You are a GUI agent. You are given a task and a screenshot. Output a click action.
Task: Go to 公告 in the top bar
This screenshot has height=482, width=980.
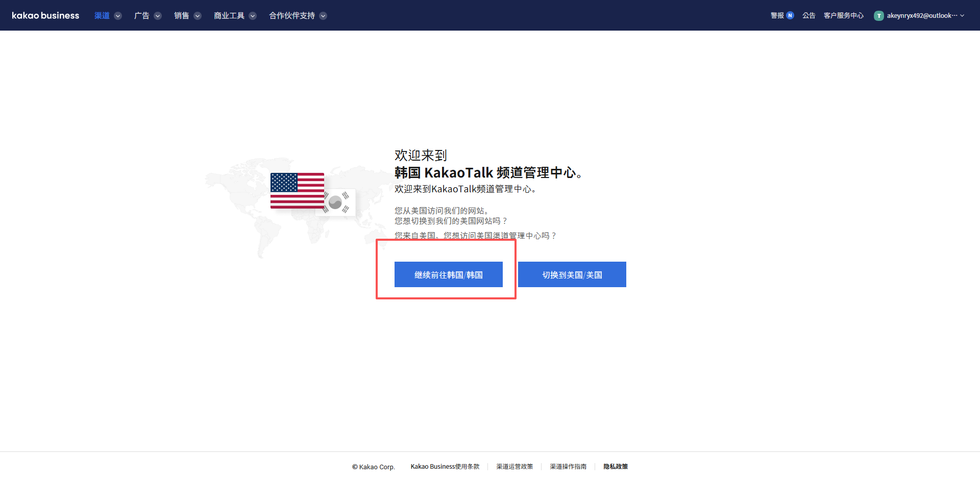coord(808,16)
